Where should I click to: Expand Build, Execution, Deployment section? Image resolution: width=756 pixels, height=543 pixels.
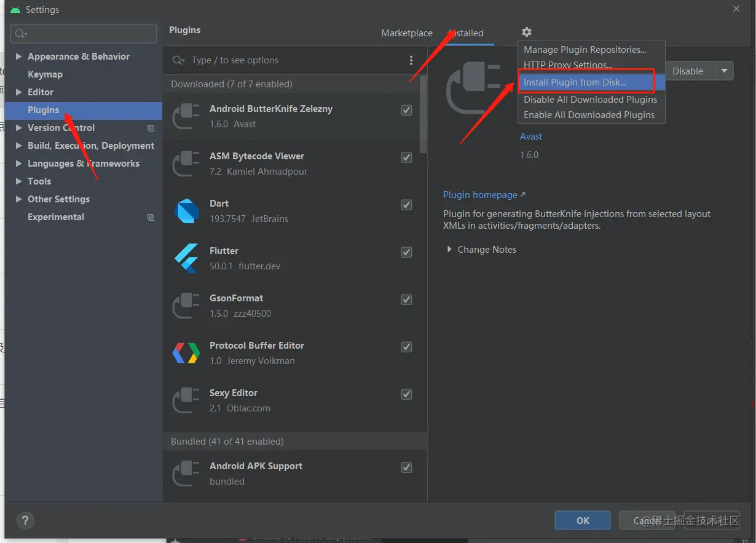pos(18,146)
